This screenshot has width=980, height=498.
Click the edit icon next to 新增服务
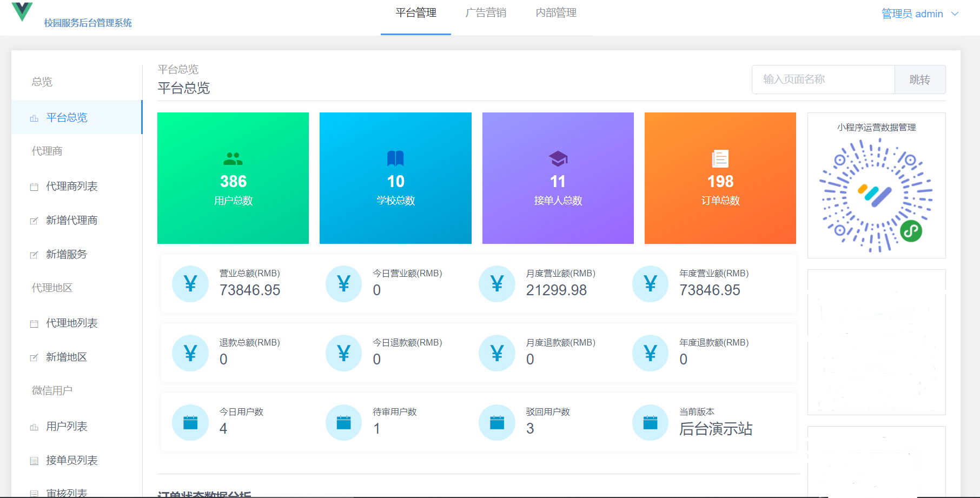click(34, 255)
